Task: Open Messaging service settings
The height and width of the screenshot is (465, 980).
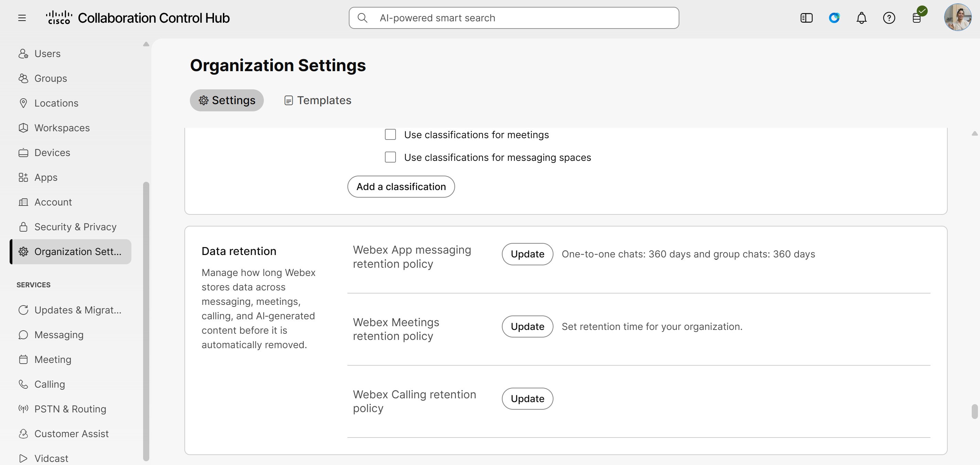Action: (71, 335)
